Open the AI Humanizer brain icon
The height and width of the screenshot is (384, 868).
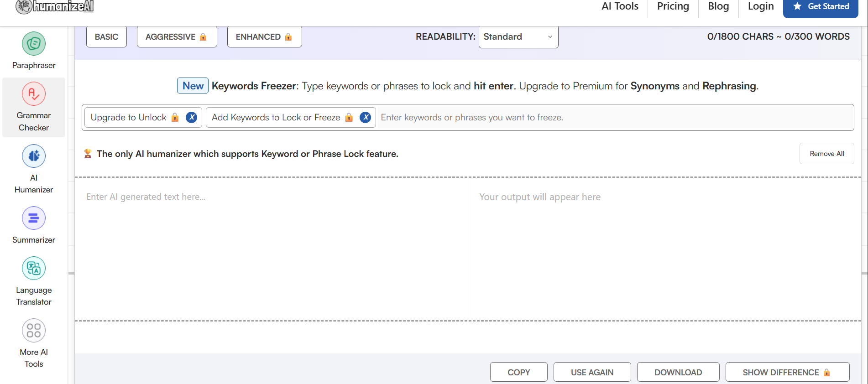[34, 156]
